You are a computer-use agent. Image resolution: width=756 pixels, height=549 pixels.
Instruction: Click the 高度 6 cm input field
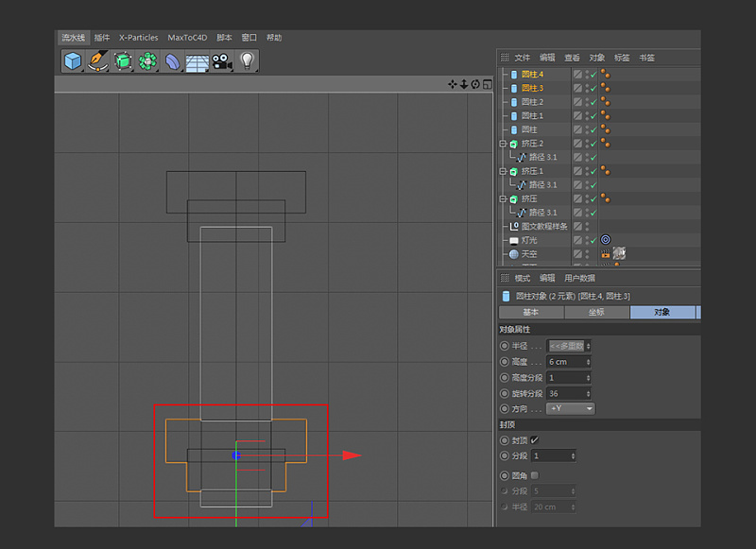click(567, 362)
